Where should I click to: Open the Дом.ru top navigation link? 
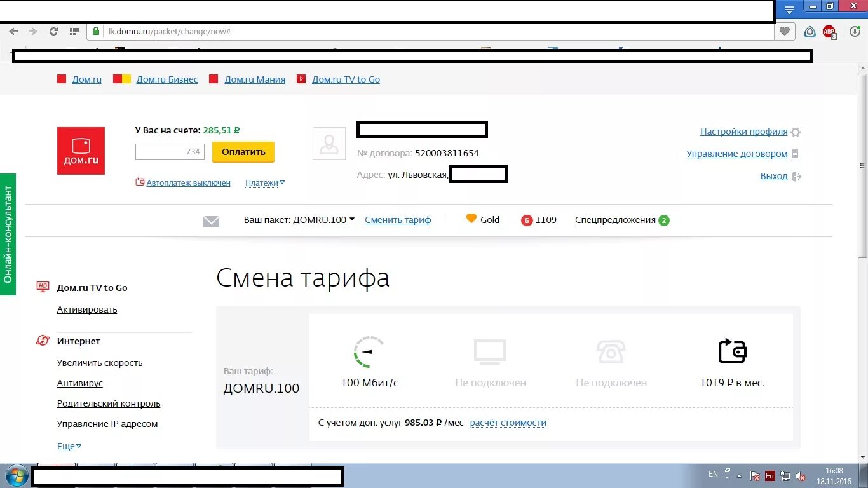click(x=86, y=79)
